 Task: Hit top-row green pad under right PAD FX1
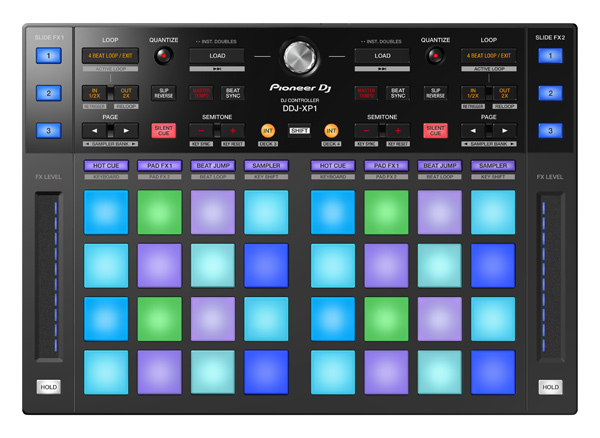click(x=386, y=212)
